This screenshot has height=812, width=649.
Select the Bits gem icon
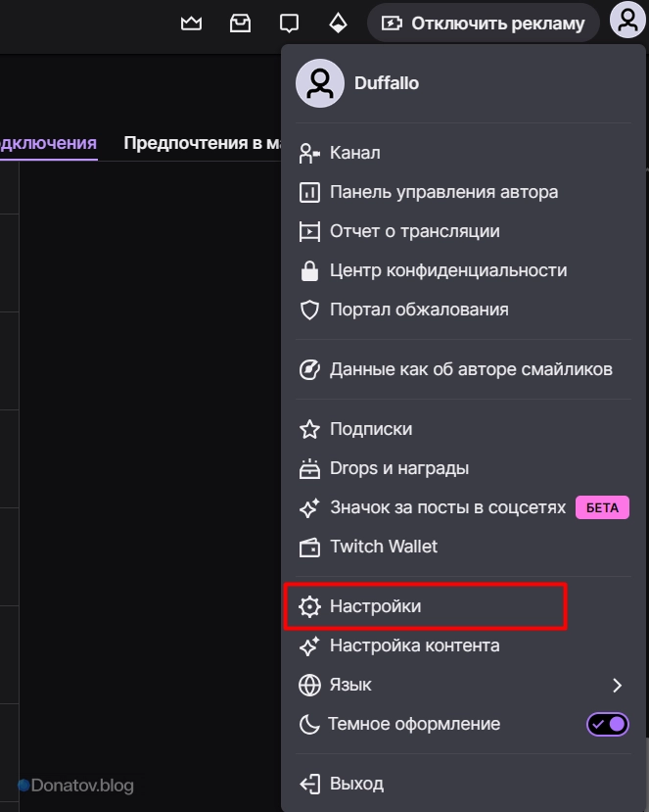click(338, 21)
